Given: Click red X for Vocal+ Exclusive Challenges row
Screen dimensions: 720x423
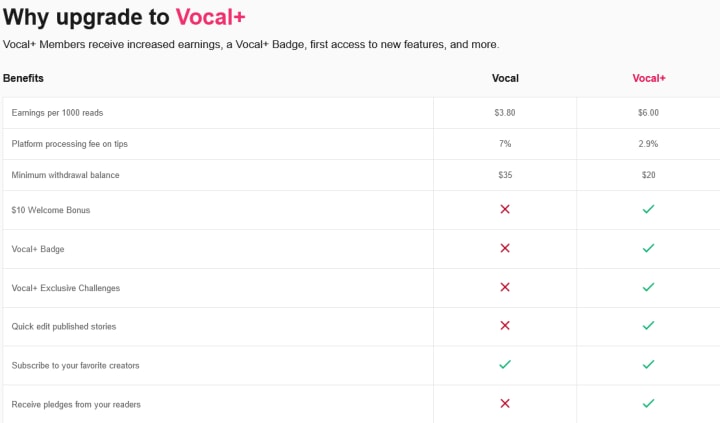Looking at the screenshot, I should click(x=505, y=287).
